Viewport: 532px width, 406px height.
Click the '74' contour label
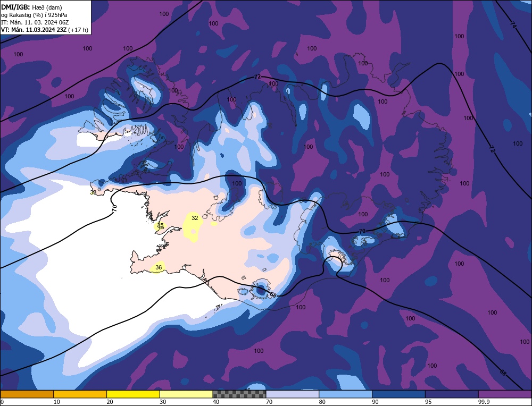(x=513, y=24)
